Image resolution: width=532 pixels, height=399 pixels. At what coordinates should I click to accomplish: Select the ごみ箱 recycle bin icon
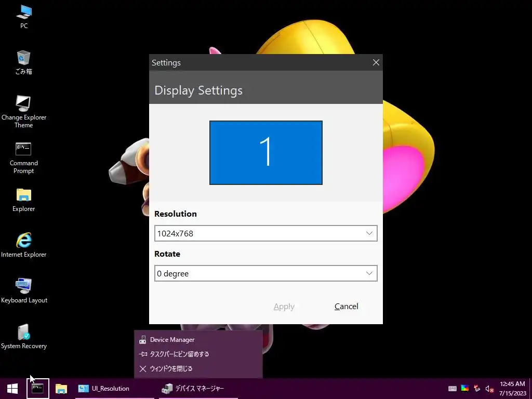click(24, 62)
